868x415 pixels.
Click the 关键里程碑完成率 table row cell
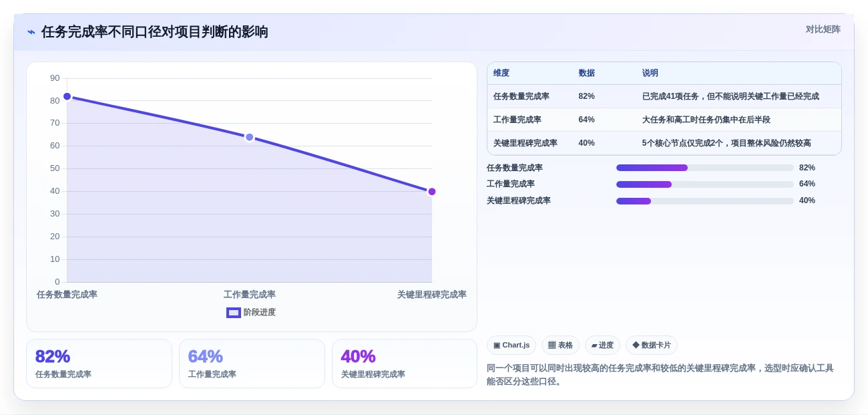tap(525, 143)
